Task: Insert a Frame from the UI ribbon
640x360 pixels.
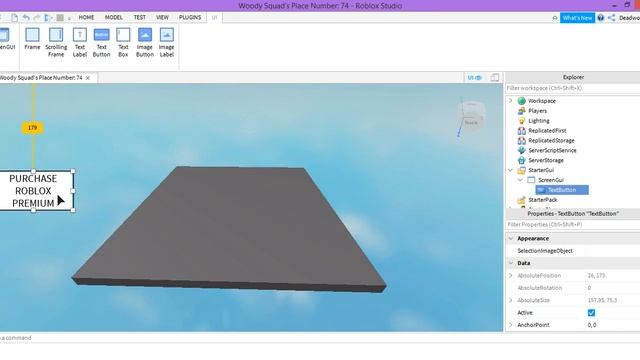Action: pos(32,39)
